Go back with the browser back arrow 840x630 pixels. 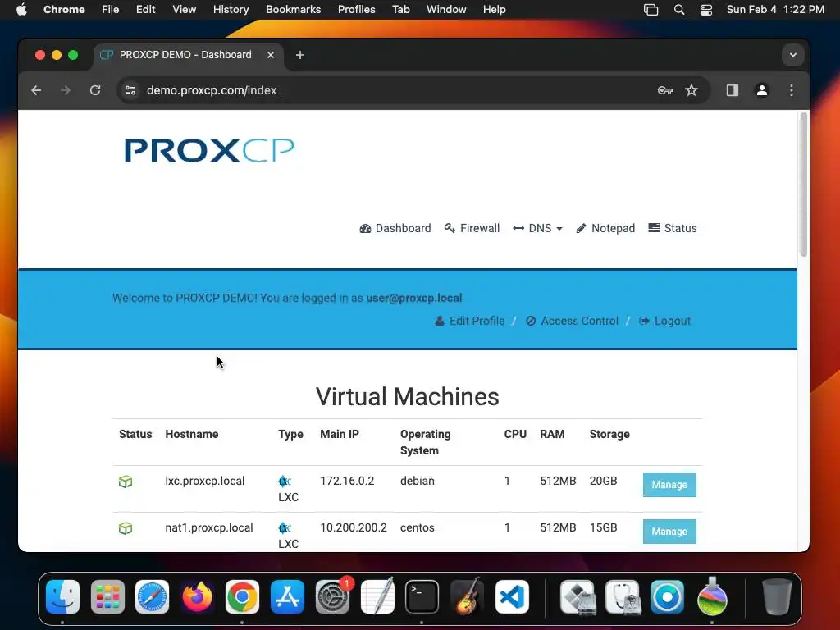point(36,90)
